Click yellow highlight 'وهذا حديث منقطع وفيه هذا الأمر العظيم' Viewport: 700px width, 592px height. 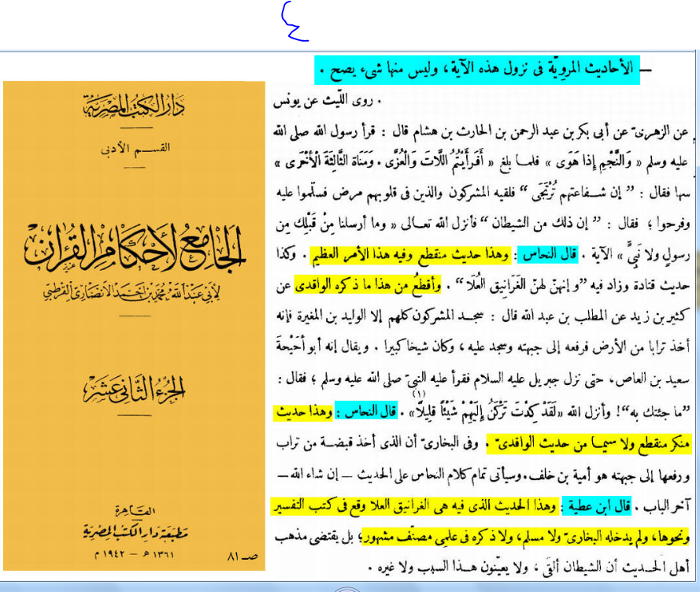(x=411, y=255)
